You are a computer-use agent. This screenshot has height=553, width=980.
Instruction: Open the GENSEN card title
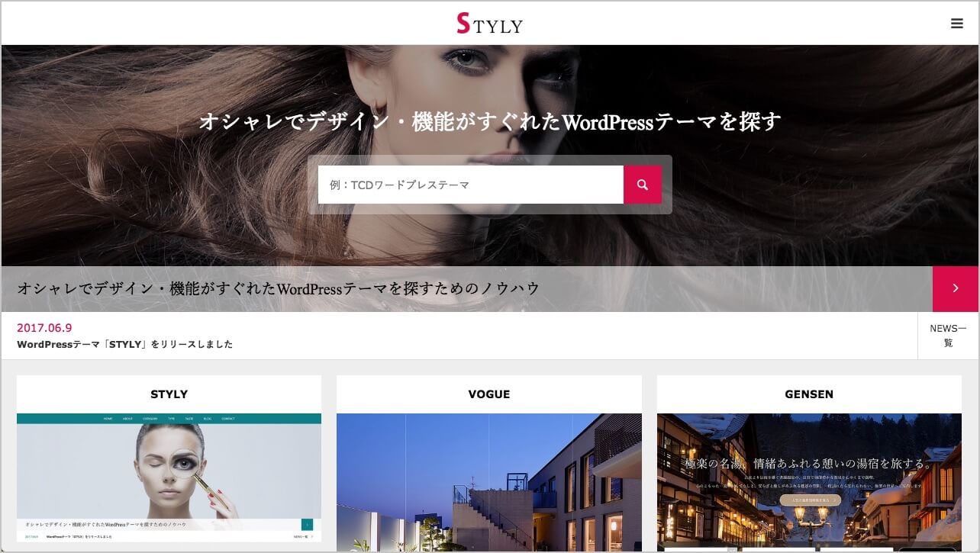(809, 394)
